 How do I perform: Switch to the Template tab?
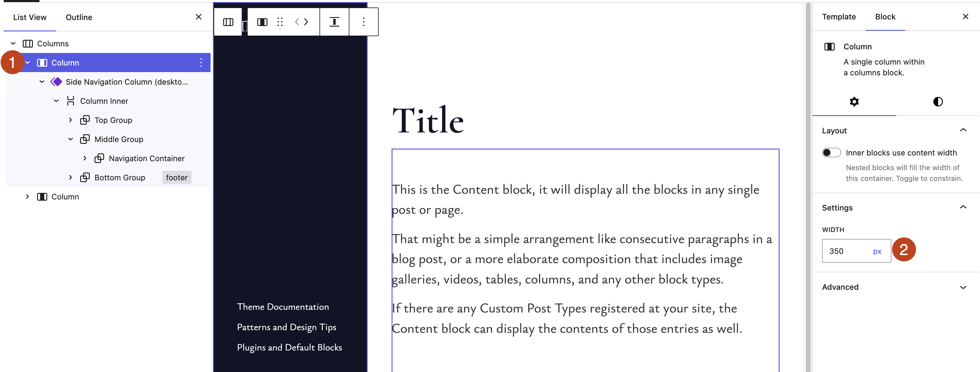839,17
